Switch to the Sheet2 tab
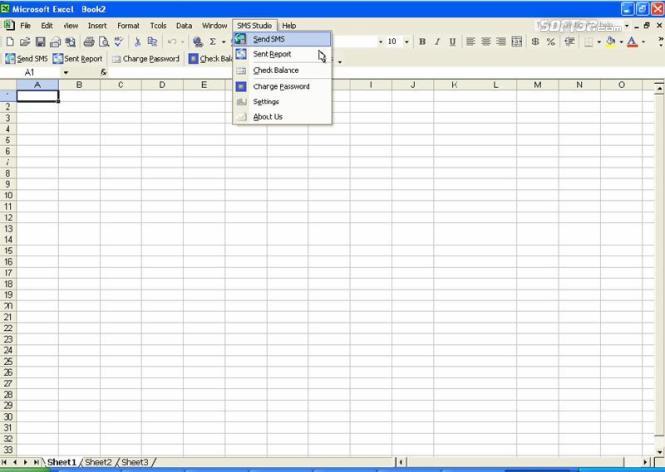 (98, 462)
